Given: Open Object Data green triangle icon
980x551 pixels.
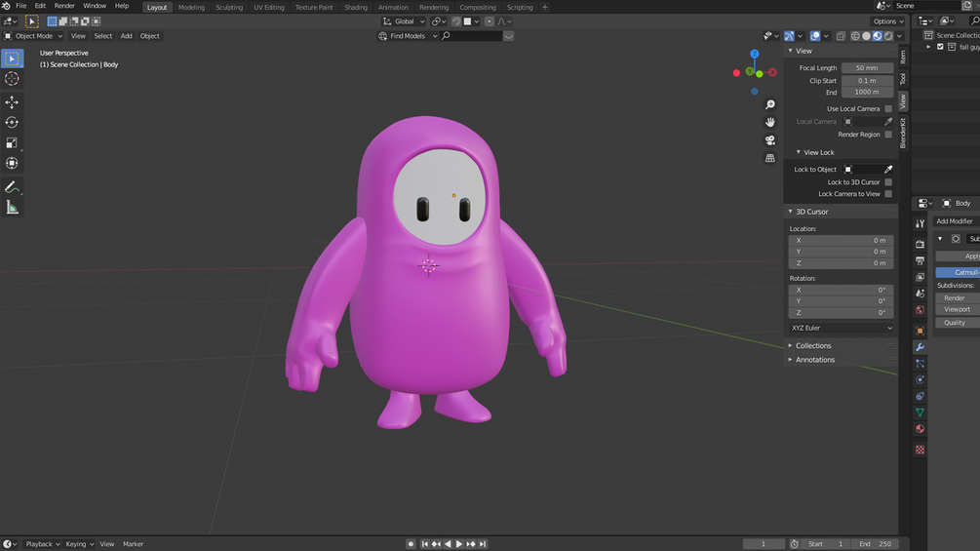Looking at the screenshot, I should 920,413.
